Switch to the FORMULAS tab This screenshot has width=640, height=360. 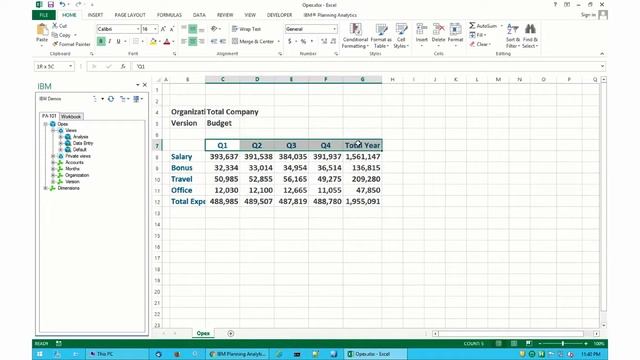tap(169, 15)
